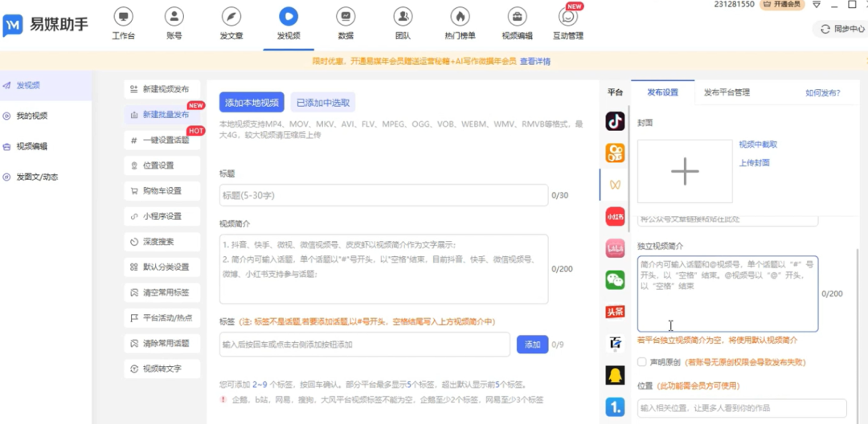Click the cover plus thumbnail box

685,171
